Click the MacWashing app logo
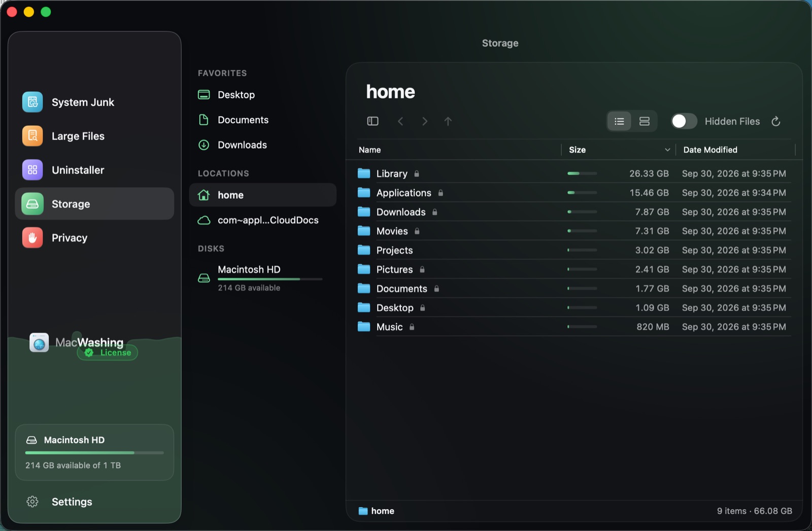Viewport: 812px width, 531px height. click(39, 342)
